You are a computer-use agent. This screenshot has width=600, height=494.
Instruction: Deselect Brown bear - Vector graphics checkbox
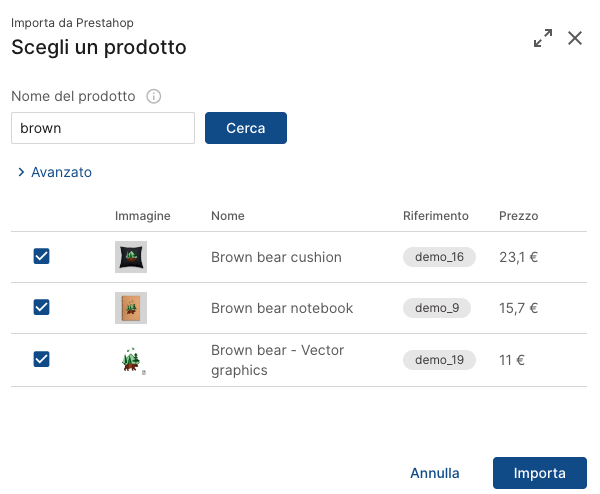coord(42,359)
